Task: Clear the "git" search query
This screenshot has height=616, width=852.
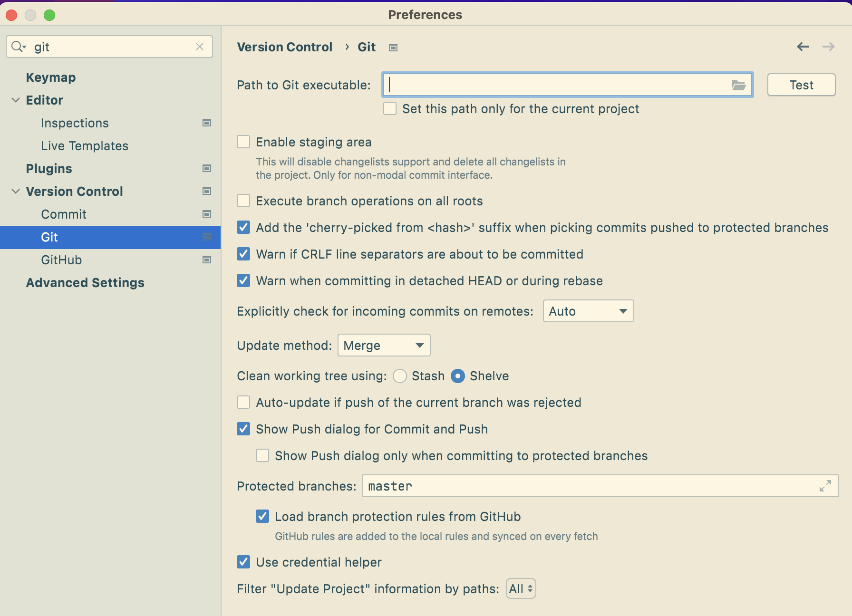Action: point(199,47)
